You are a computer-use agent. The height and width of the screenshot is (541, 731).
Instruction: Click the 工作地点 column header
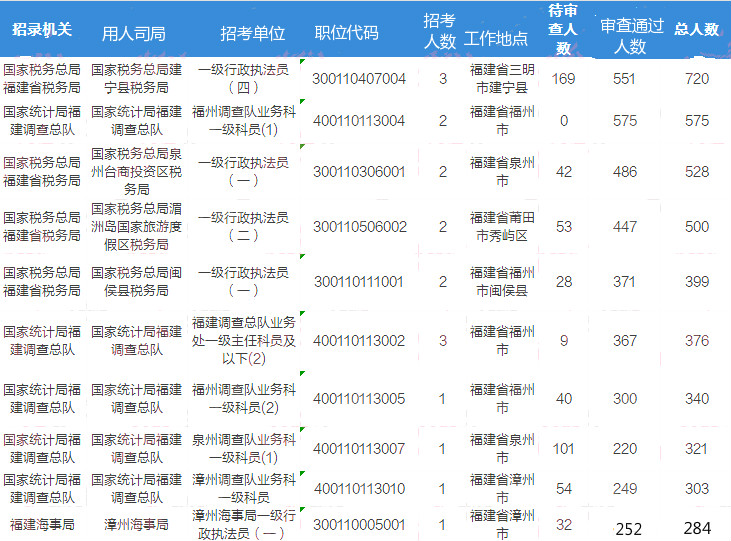pos(496,39)
